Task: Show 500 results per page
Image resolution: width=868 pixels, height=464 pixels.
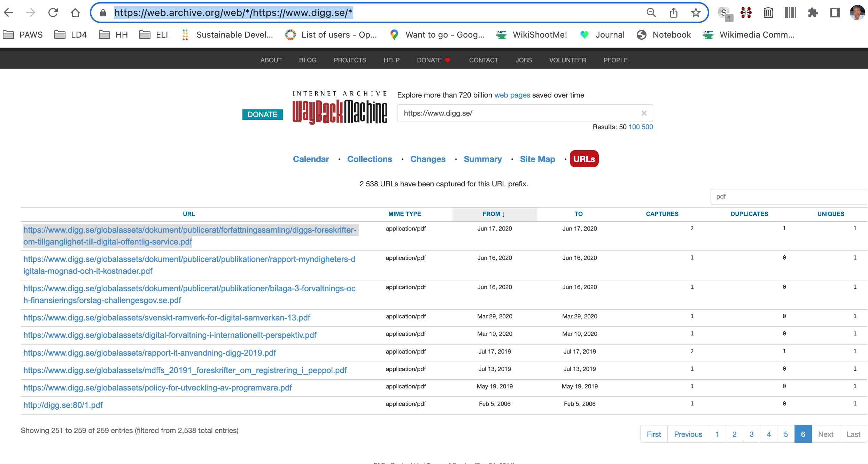Action: (x=647, y=127)
